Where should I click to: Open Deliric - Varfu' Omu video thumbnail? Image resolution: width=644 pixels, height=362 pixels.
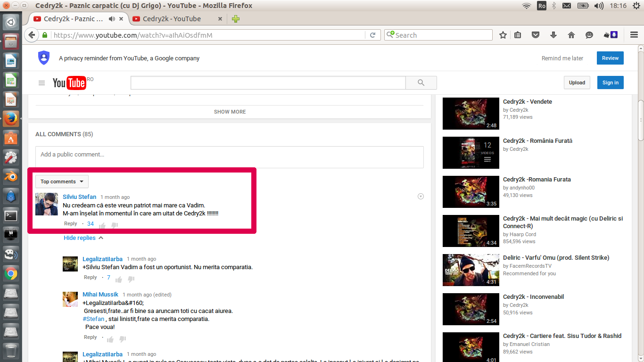coord(471,270)
